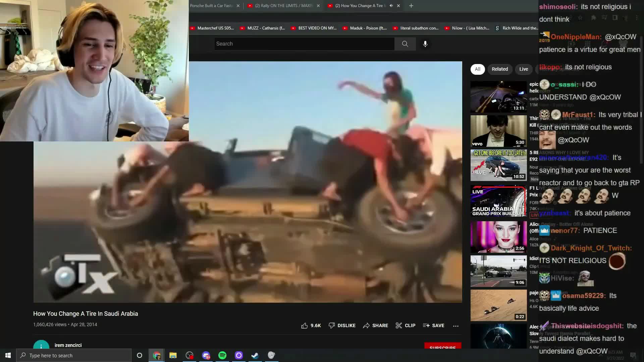Open the irem zencirci channel link
Screen dimensions: 644x362
point(68,345)
